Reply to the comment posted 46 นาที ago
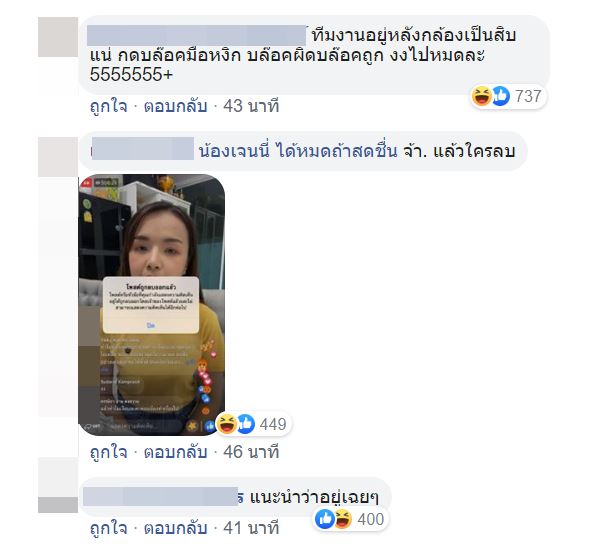The height and width of the screenshot is (546, 590). pos(175,452)
